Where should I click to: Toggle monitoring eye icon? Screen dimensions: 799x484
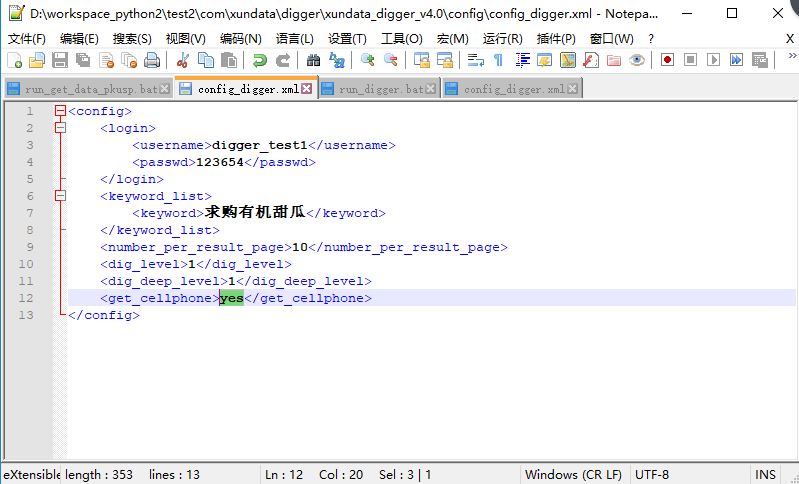[636, 60]
